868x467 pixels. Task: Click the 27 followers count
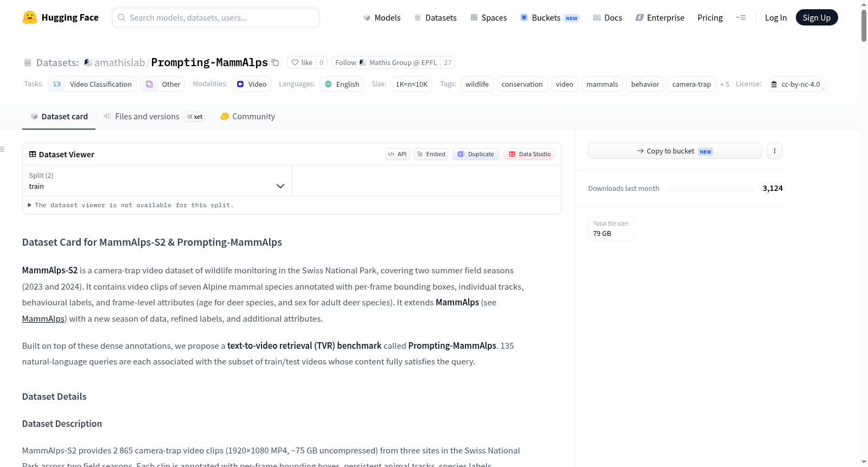click(448, 62)
